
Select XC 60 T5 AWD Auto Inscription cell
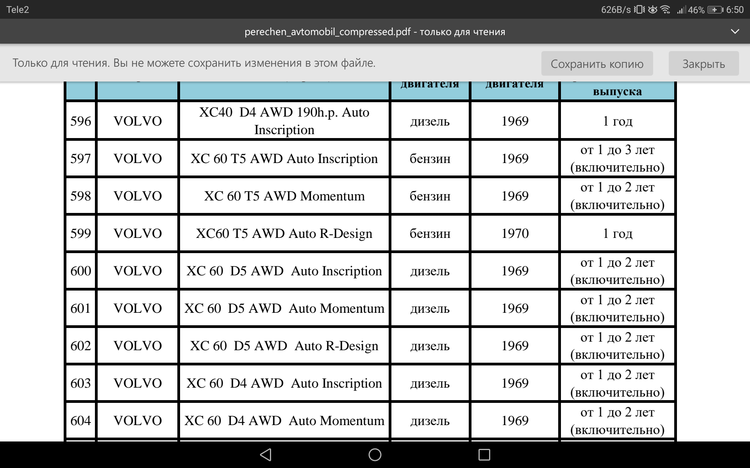[284, 158]
